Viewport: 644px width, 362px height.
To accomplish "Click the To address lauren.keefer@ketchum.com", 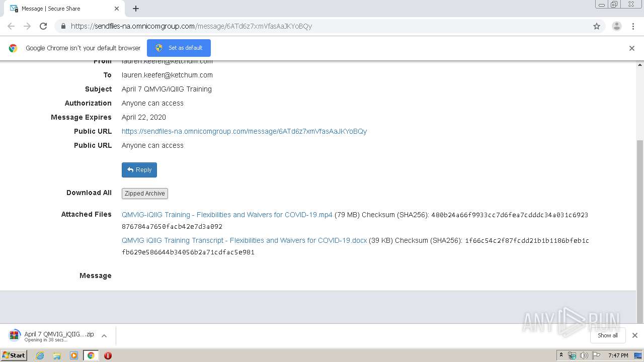I will [x=167, y=75].
